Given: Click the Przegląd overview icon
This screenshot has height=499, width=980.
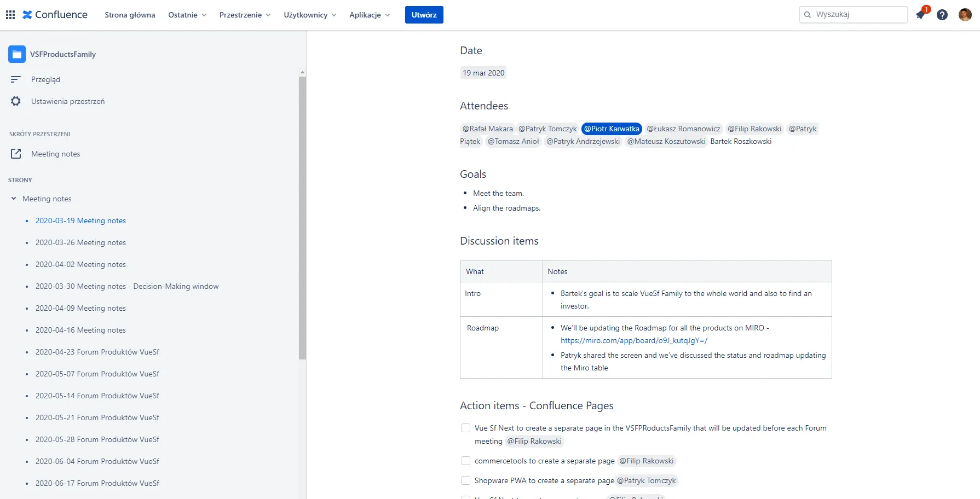Looking at the screenshot, I should pyautogui.click(x=16, y=79).
